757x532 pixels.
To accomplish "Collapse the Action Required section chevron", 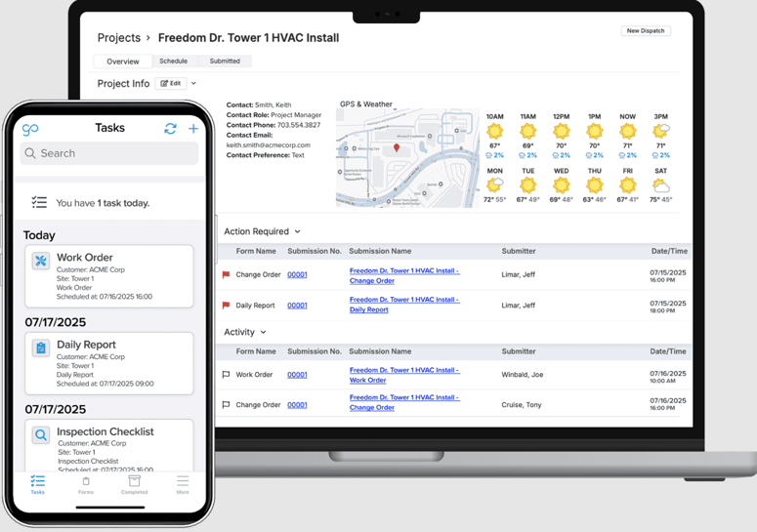I will pyautogui.click(x=297, y=231).
